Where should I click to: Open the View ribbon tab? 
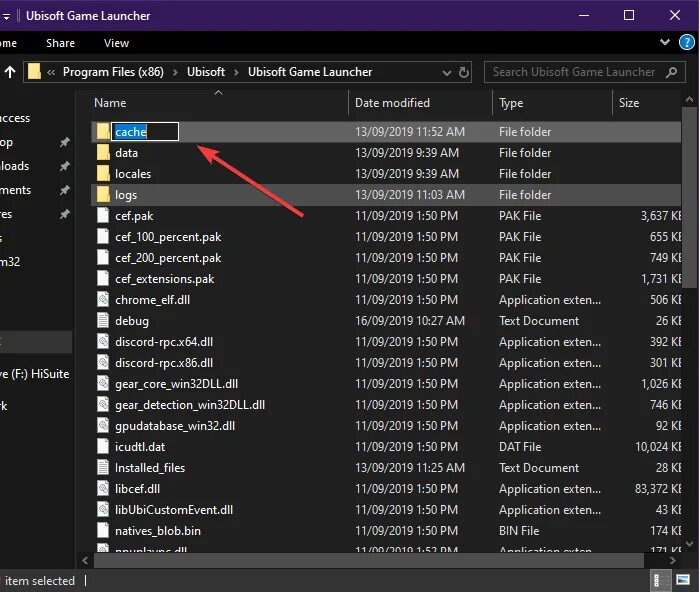coord(116,43)
